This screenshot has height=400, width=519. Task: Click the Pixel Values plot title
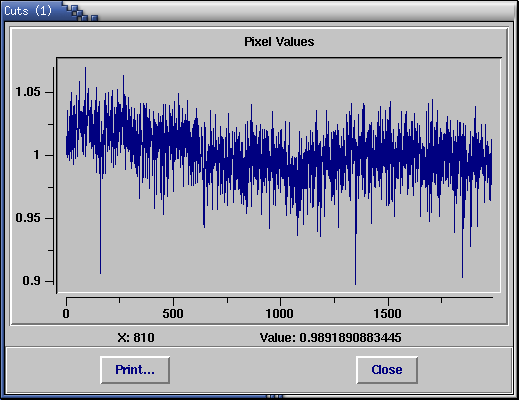(279, 42)
